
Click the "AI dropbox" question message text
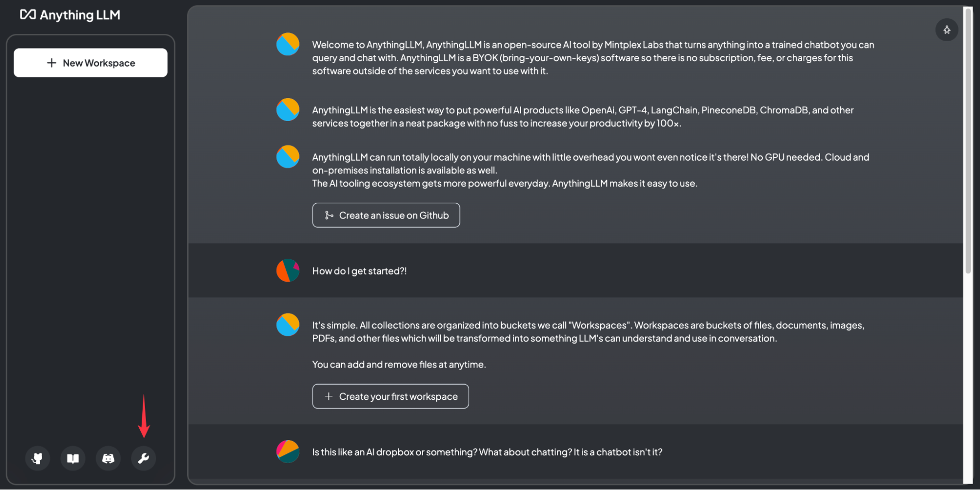(x=487, y=452)
